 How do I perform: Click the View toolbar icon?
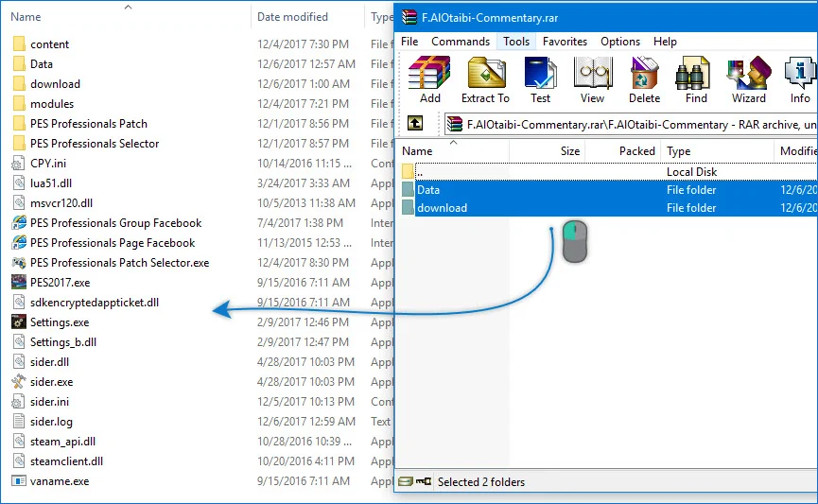click(592, 79)
